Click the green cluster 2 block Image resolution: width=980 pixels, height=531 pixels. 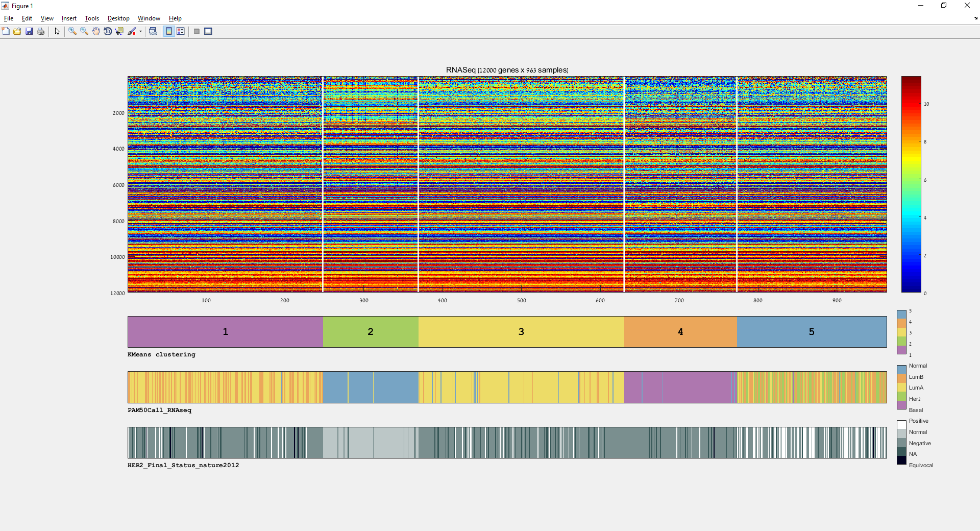tap(371, 332)
